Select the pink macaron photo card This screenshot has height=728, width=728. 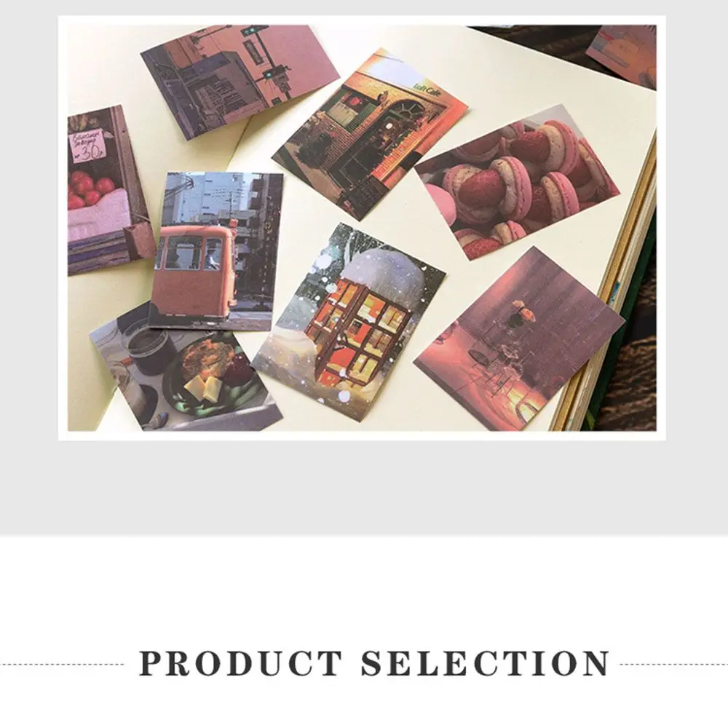tap(517, 181)
